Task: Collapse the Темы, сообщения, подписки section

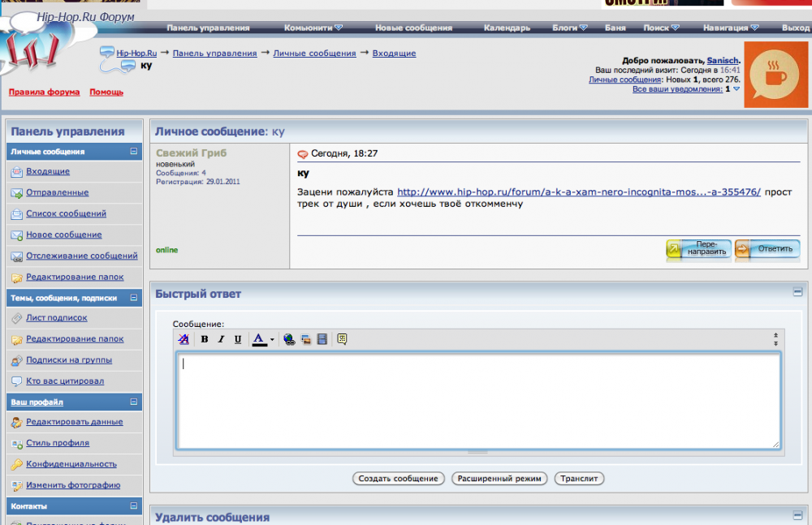Action: click(x=134, y=298)
